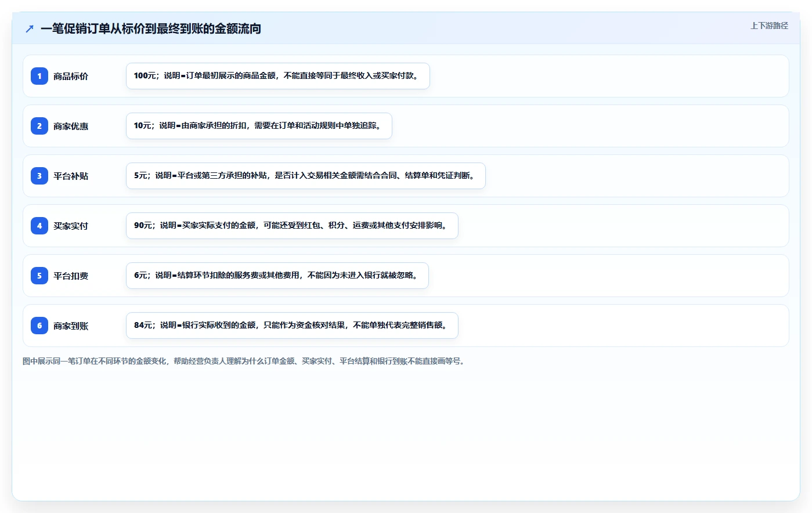Click the 平台补贴 label
This screenshot has width=812, height=513.
[71, 176]
